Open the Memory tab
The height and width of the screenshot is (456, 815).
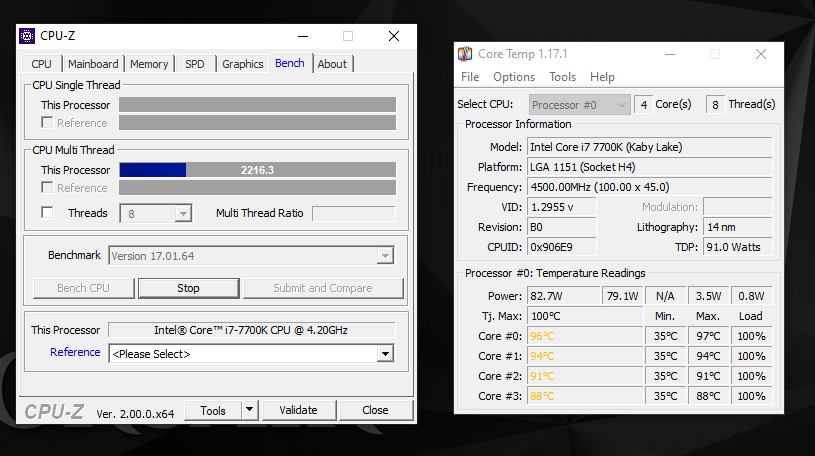(149, 64)
